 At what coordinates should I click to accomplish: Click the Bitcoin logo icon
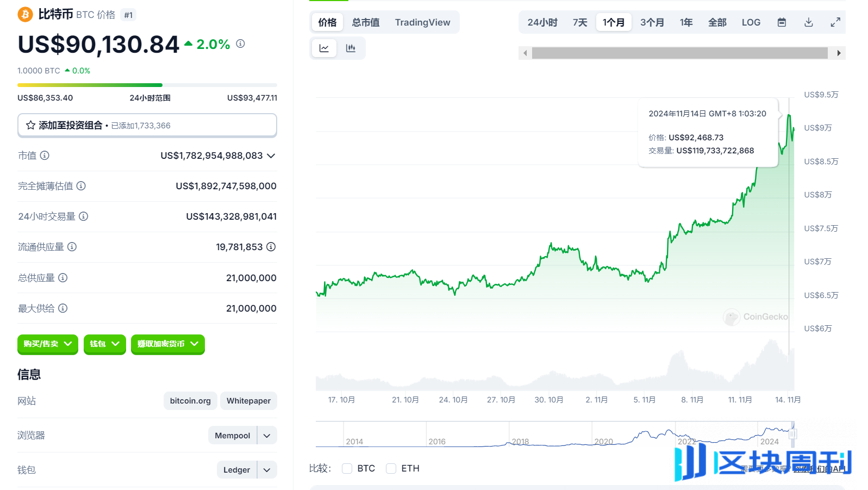(x=25, y=14)
